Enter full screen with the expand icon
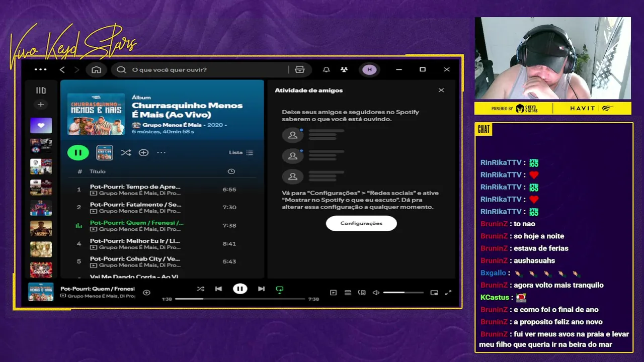 [x=448, y=293]
